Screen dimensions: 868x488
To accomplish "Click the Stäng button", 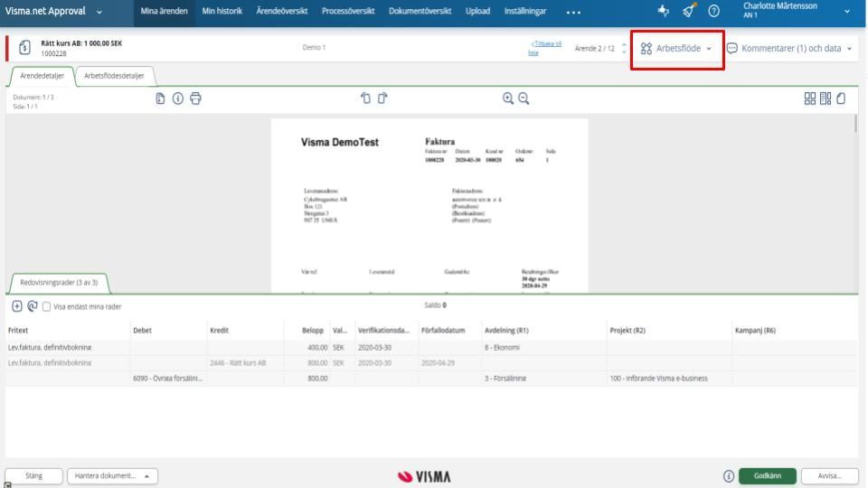I will click(x=33, y=476).
